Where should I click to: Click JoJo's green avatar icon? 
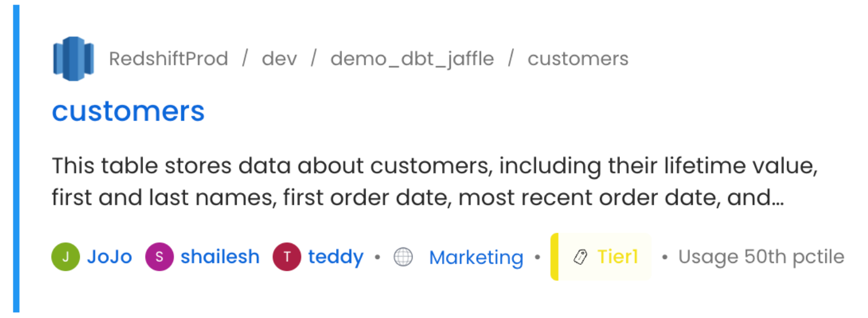(65, 257)
